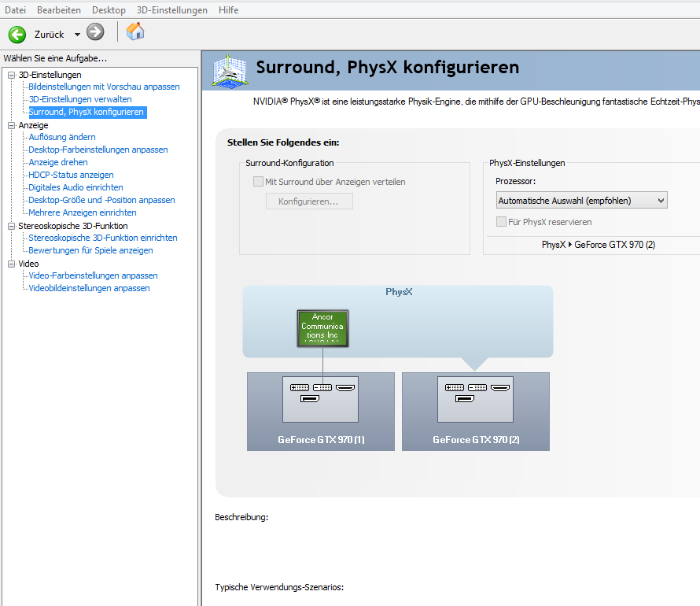Enable Mit Surround über Anzeigen verteilen checkbox

pos(258,181)
